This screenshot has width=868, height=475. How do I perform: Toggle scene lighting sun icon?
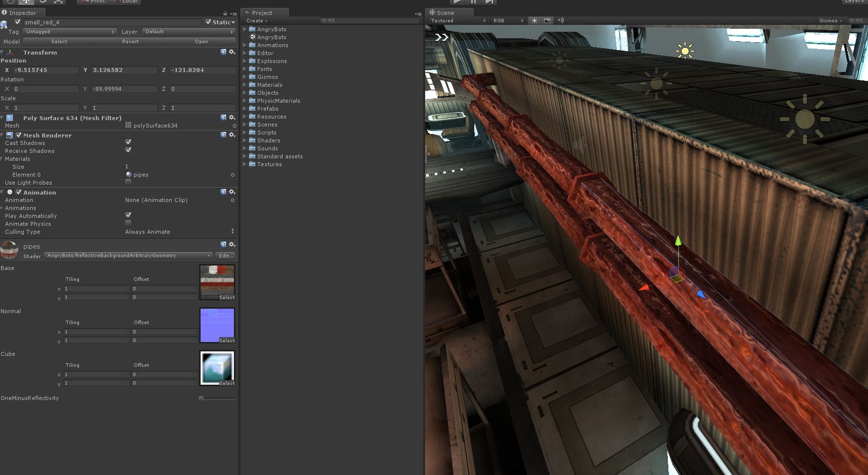534,21
